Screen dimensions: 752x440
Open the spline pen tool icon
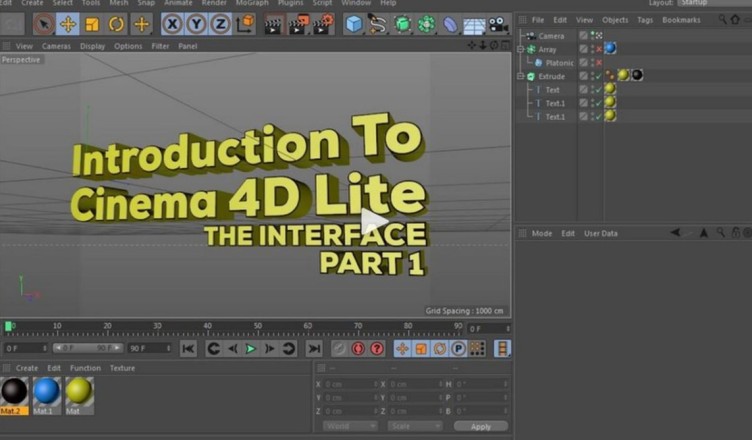click(378, 24)
